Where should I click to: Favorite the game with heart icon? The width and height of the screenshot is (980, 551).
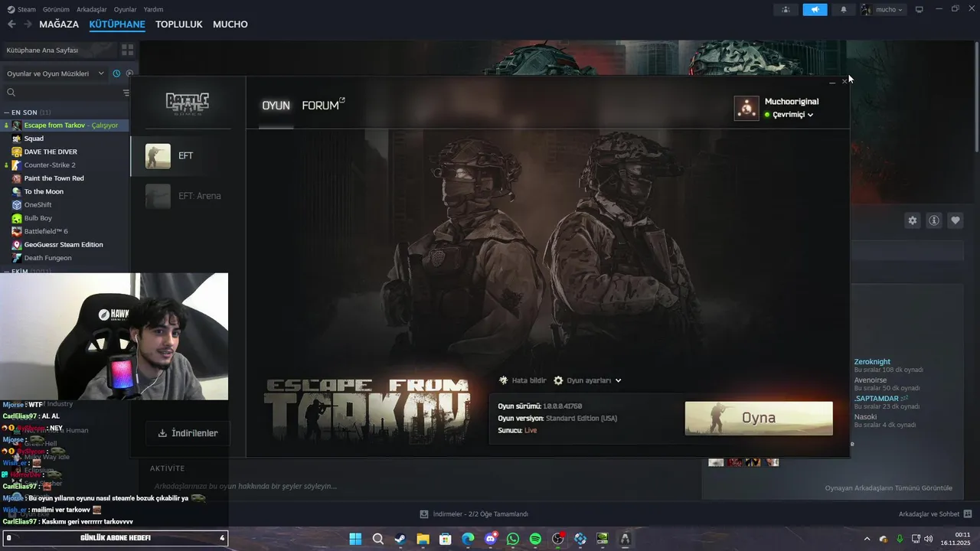[x=955, y=220]
